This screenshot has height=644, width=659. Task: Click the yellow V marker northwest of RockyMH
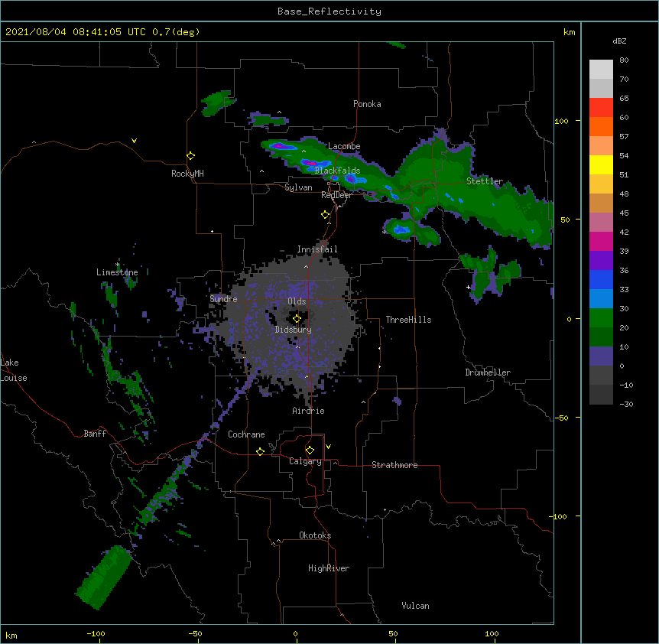134,141
